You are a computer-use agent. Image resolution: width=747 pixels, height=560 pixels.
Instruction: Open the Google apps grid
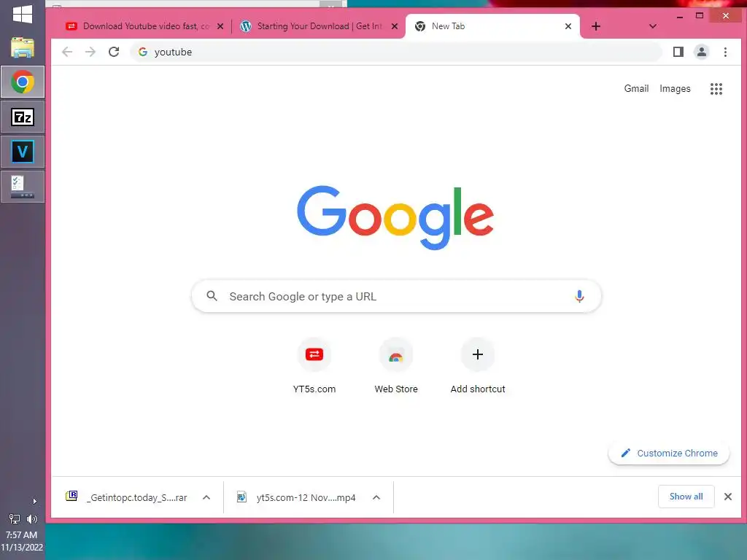716,88
